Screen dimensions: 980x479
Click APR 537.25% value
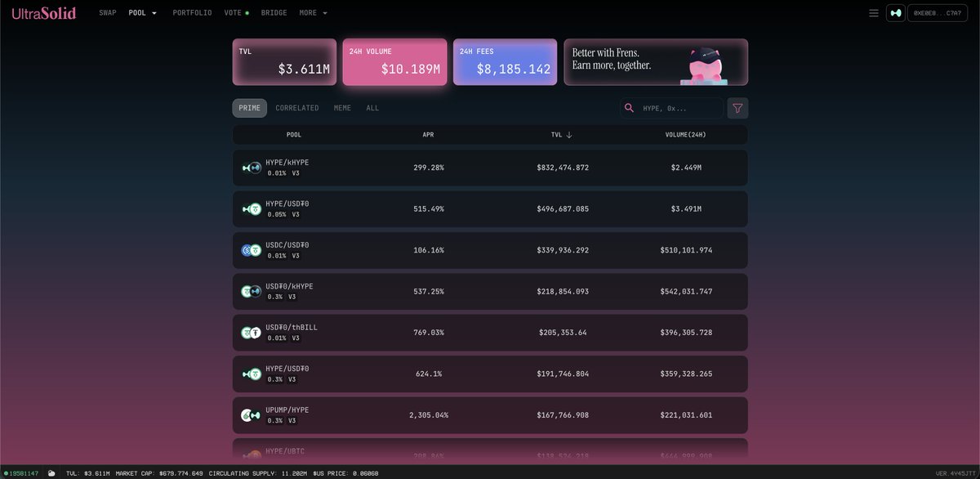428,291
